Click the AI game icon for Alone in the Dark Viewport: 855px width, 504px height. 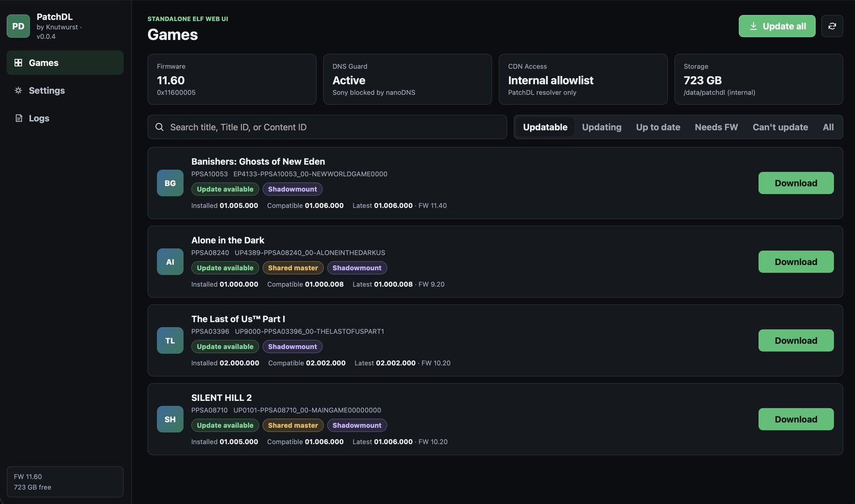click(170, 262)
